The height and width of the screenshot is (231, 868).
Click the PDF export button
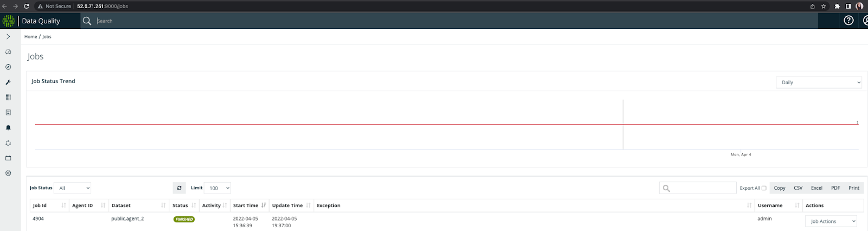click(x=835, y=188)
